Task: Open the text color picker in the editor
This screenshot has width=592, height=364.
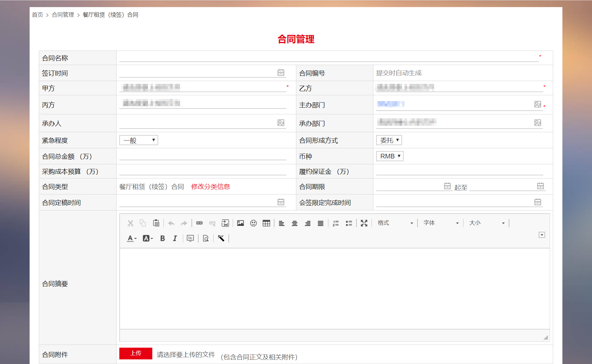Action: (x=132, y=238)
